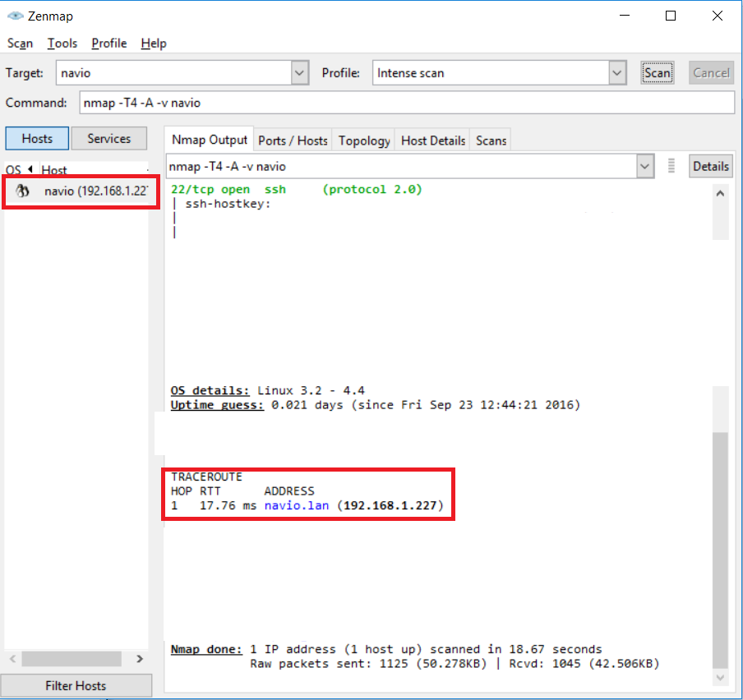Click the Zenmap eye logo icon
This screenshot has width=743, height=700.
coord(15,16)
